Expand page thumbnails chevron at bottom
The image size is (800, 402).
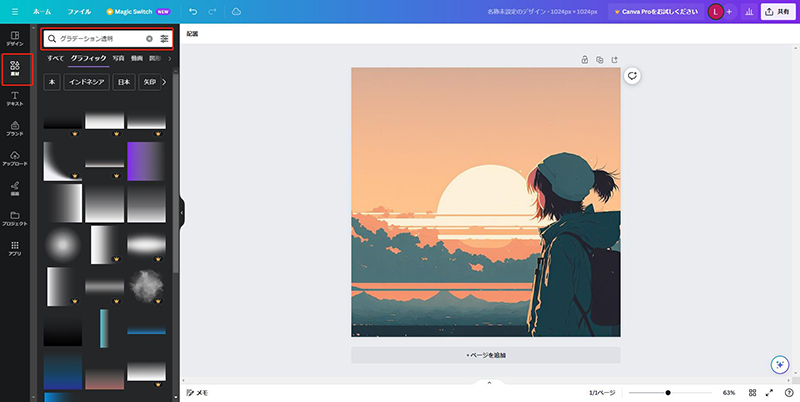(x=489, y=382)
